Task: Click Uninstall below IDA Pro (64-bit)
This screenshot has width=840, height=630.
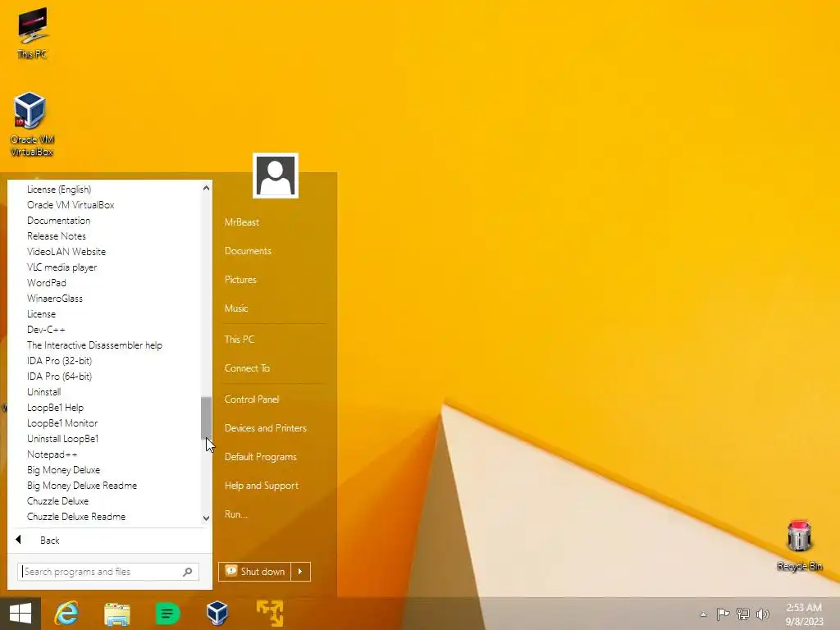Action: click(44, 391)
